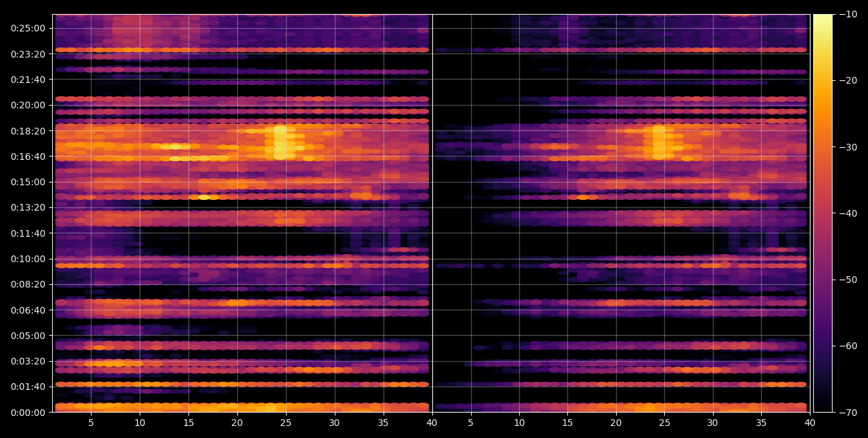Click the −40 colorbar tick label

click(848, 213)
